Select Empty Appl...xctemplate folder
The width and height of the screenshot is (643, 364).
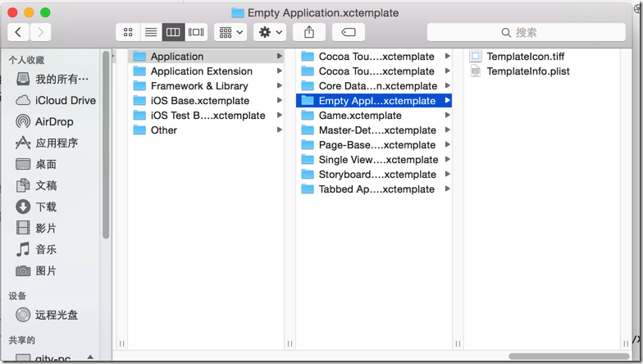[x=374, y=100]
